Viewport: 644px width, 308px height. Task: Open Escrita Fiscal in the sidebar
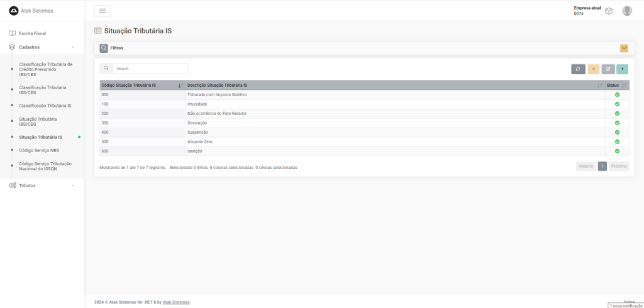33,33
